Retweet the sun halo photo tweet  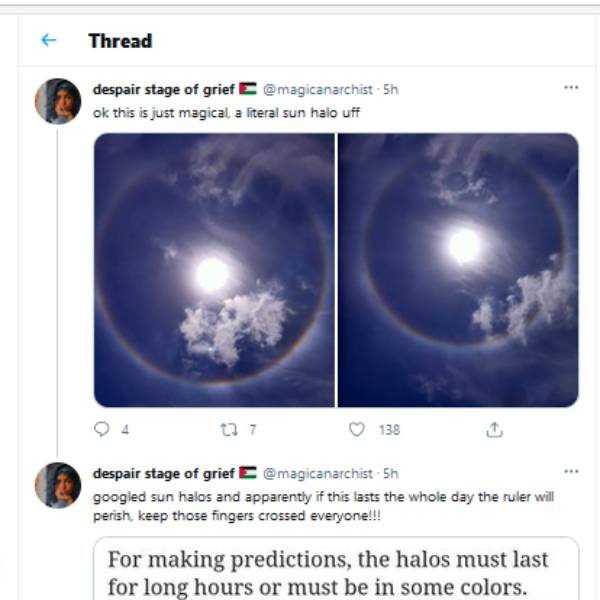pos(227,429)
